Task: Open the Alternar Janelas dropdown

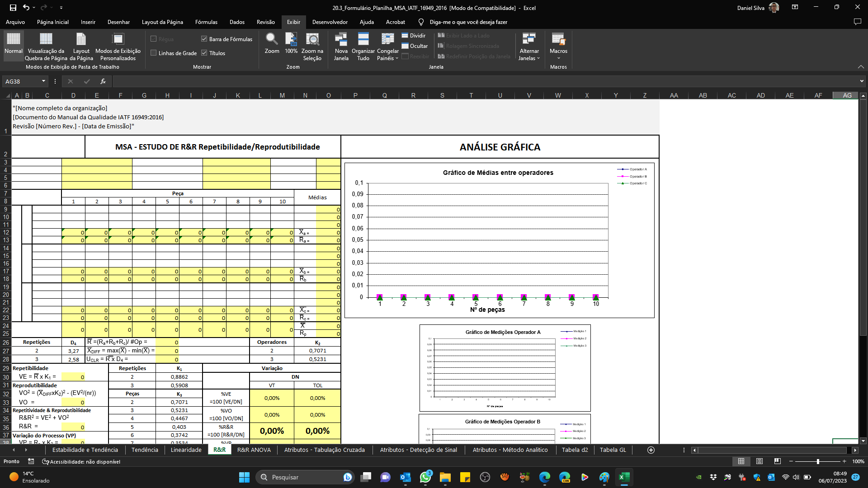Action: click(x=529, y=45)
